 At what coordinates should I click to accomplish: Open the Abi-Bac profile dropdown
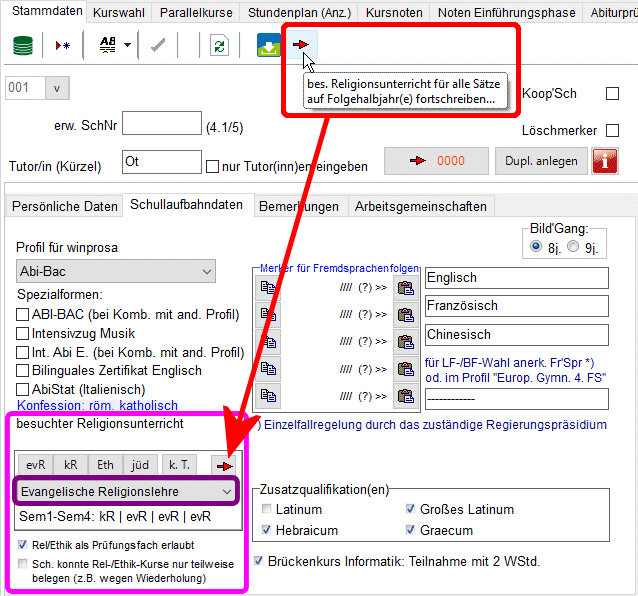click(x=117, y=271)
